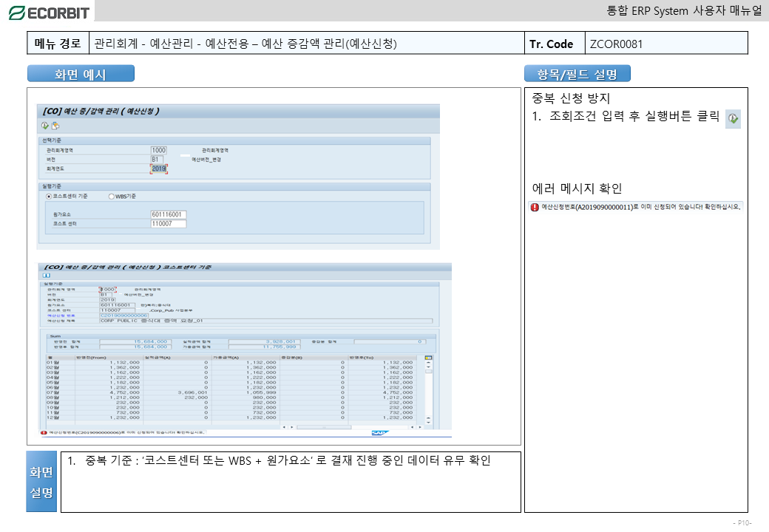Image resolution: width=769 pixels, height=532 pixels.
Task: Click the SAP logo in the result status bar
Action: click(379, 432)
